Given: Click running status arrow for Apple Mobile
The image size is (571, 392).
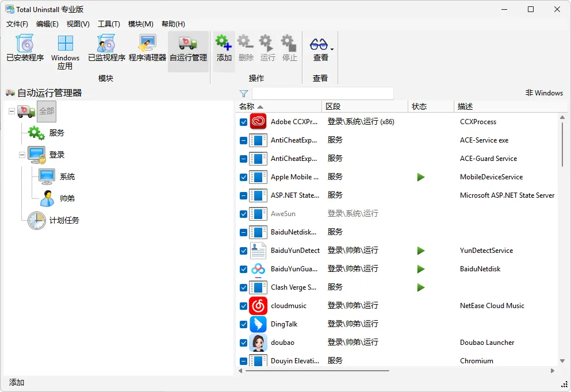Looking at the screenshot, I should [421, 177].
